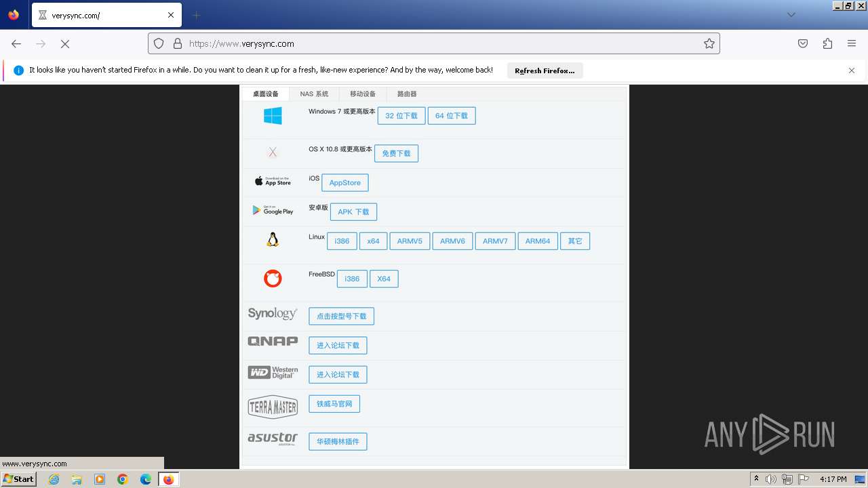The image size is (868, 488).
Task: Download Linux x64 build
Action: pos(374,241)
